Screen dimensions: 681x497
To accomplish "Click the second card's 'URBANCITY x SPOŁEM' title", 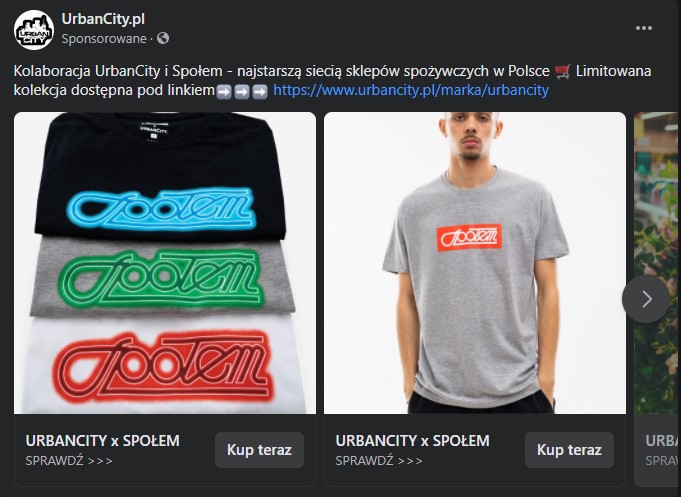I will pos(412,441).
